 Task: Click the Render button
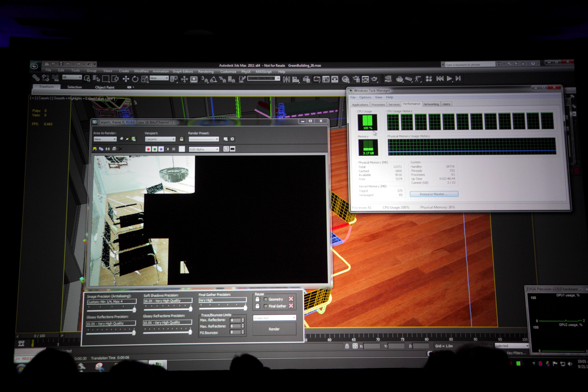(x=274, y=329)
